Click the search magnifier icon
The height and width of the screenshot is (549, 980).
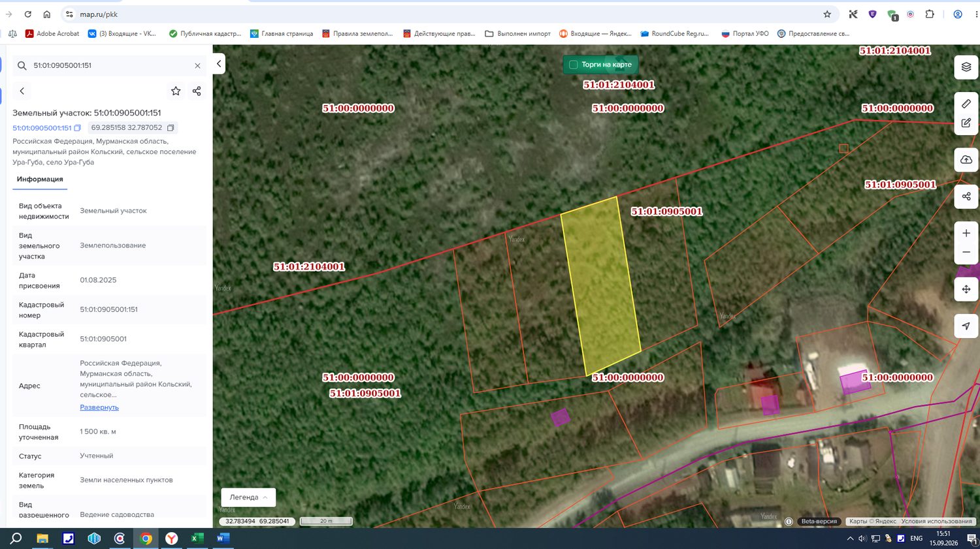(x=22, y=66)
